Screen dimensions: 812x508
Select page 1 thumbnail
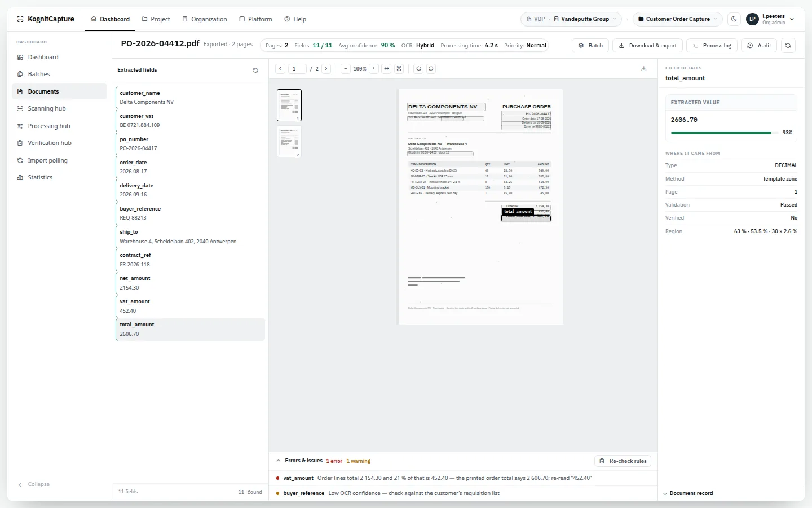point(289,105)
